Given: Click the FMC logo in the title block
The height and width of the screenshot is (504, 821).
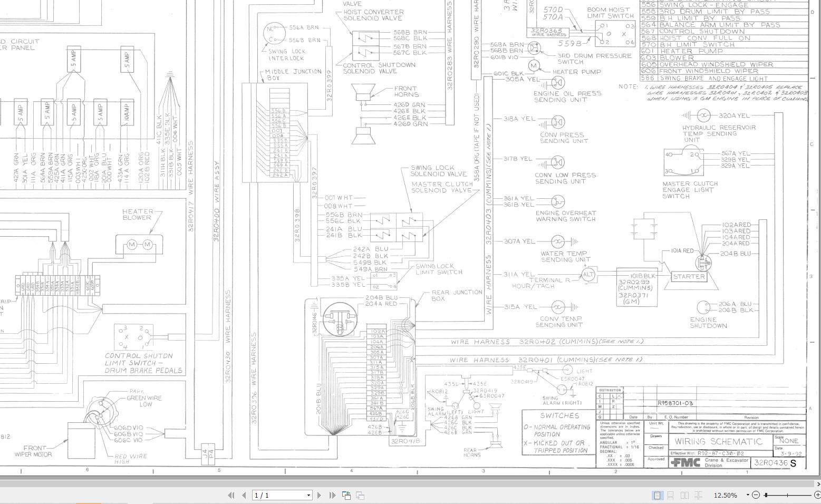Looking at the screenshot, I should 685,462.
